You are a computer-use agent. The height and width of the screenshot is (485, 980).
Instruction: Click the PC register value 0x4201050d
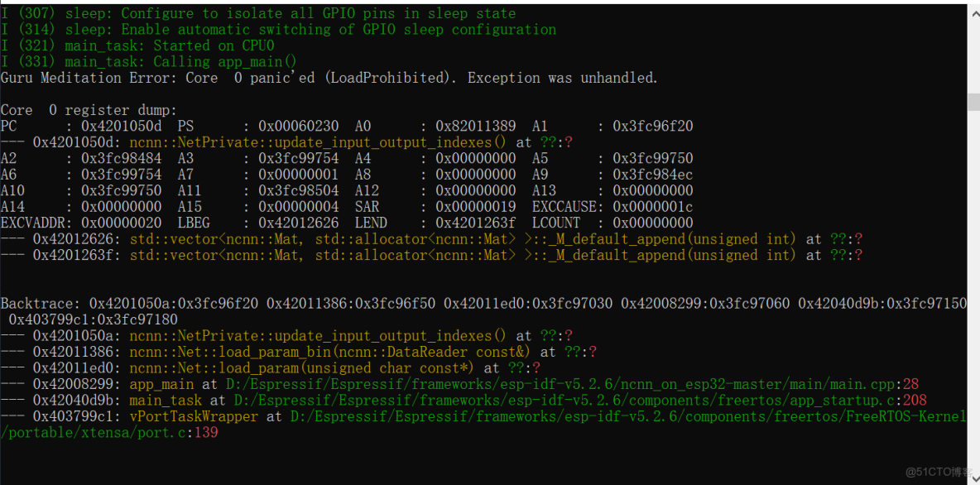pos(121,126)
